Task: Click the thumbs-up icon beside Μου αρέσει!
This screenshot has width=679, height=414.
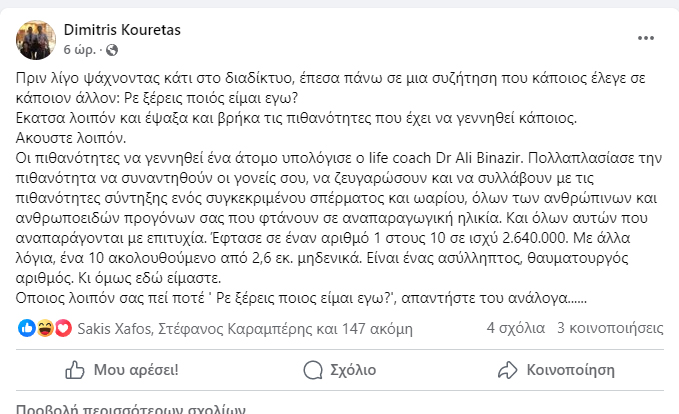Action: coord(74,370)
